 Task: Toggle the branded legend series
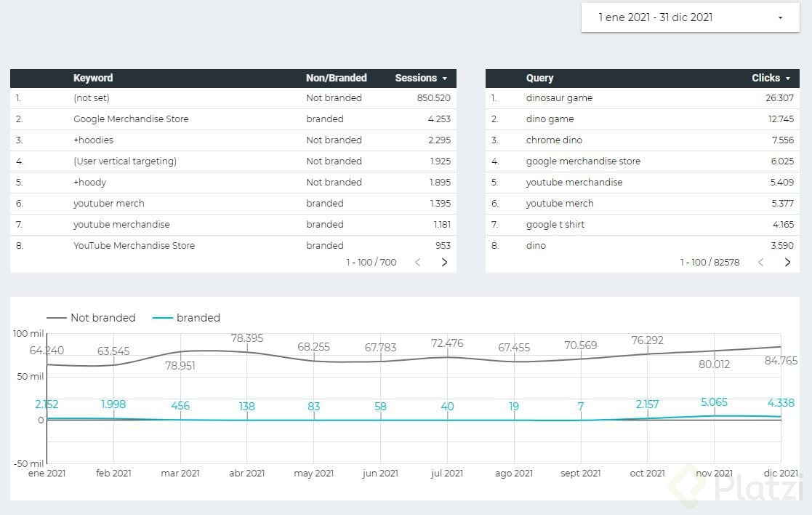point(186,318)
